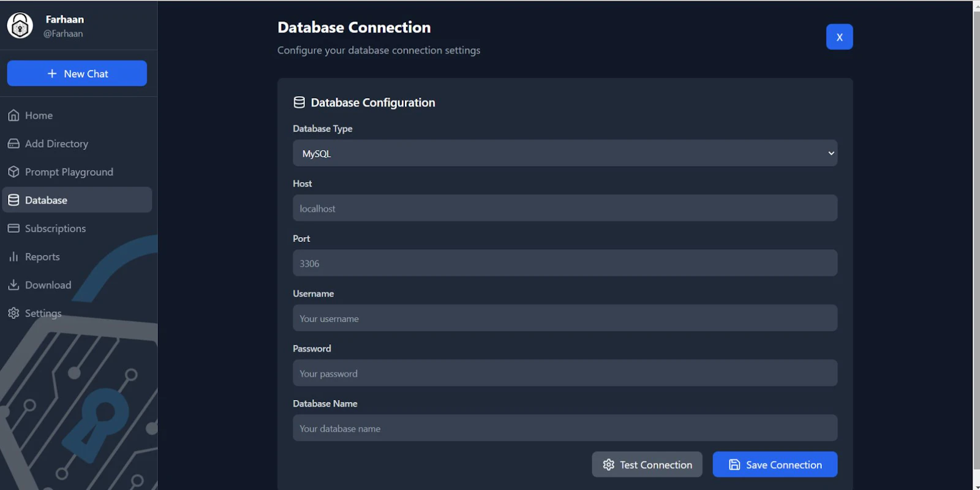
Task: Focus the Port input field
Action: [565, 263]
